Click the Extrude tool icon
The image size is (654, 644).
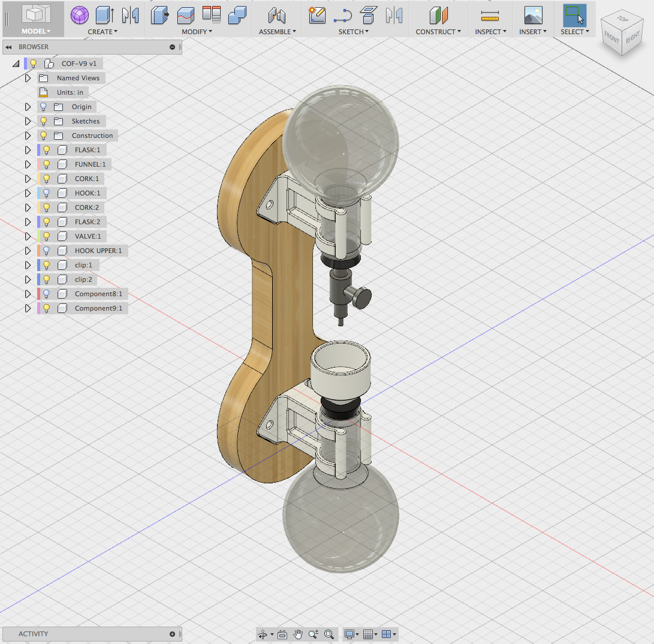coord(105,15)
